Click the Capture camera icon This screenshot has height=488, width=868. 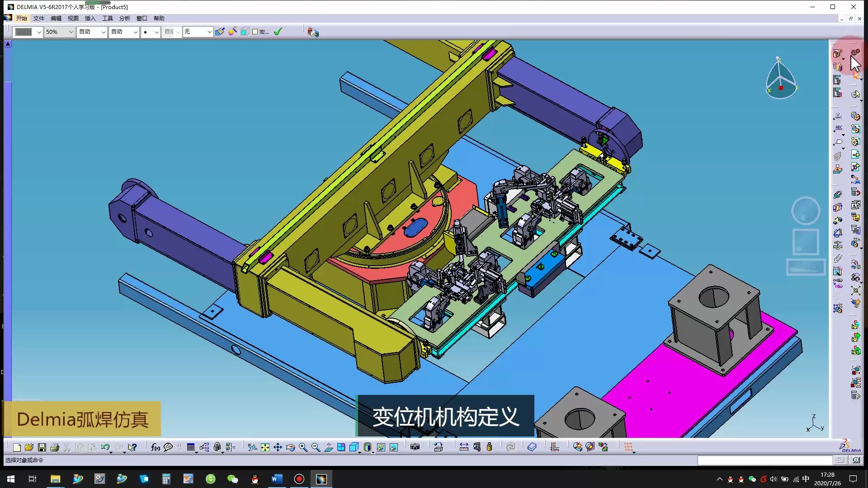(415, 447)
